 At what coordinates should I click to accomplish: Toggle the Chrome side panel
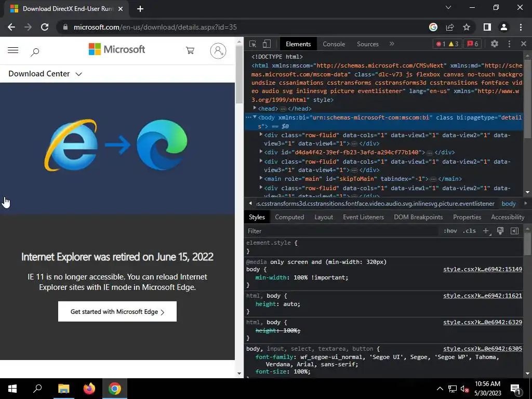point(487,27)
